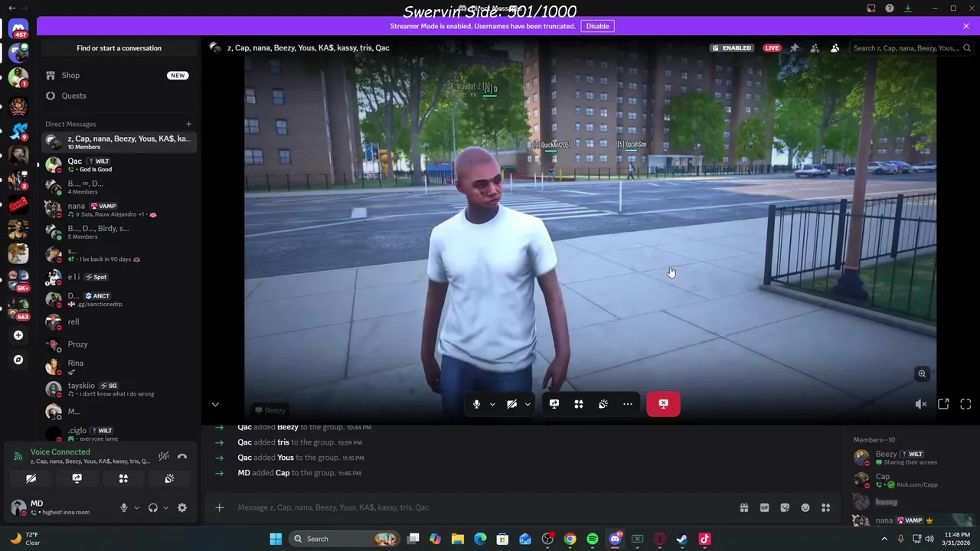Click the message input field
This screenshot has height=551, width=980.
pos(482,507)
